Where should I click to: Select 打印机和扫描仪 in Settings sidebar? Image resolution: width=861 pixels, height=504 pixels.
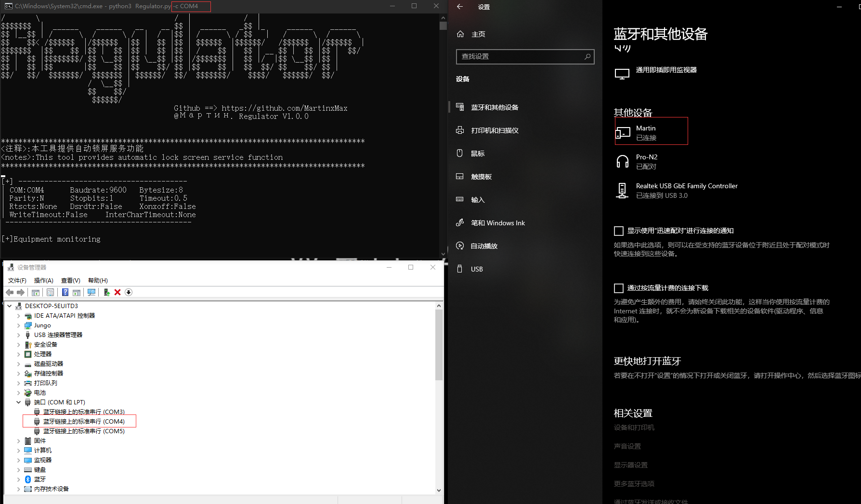pos(495,130)
